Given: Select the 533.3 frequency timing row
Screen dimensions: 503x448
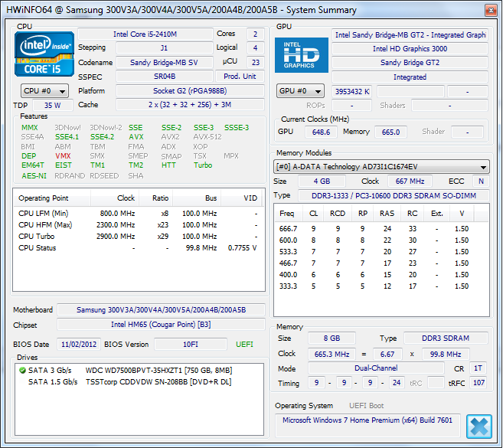Looking at the screenshot, I should click(x=381, y=252).
